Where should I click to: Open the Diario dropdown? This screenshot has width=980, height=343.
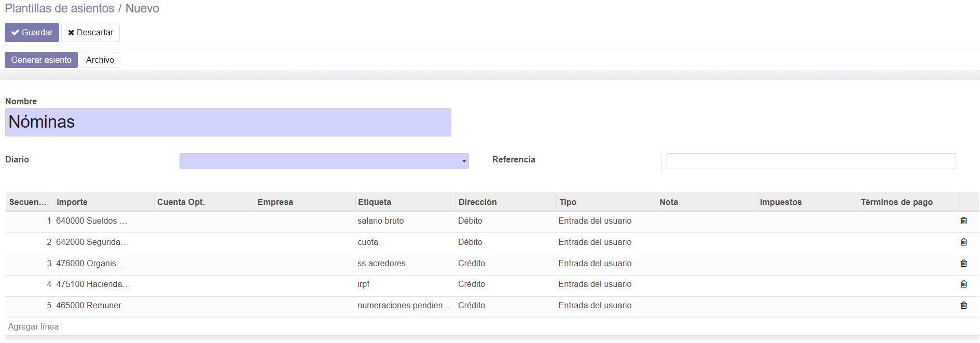(324, 161)
